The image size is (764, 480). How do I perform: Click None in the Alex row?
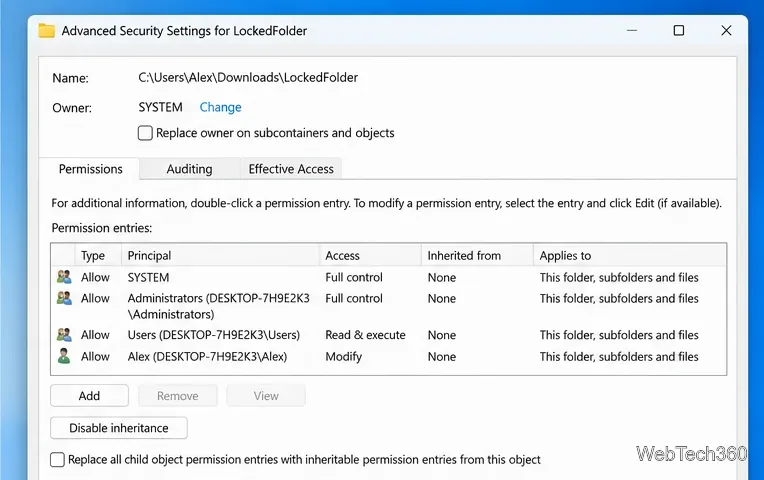(x=441, y=356)
